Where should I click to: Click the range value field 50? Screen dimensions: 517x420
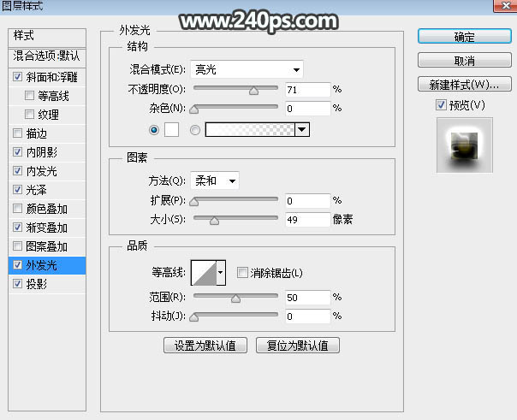307,298
